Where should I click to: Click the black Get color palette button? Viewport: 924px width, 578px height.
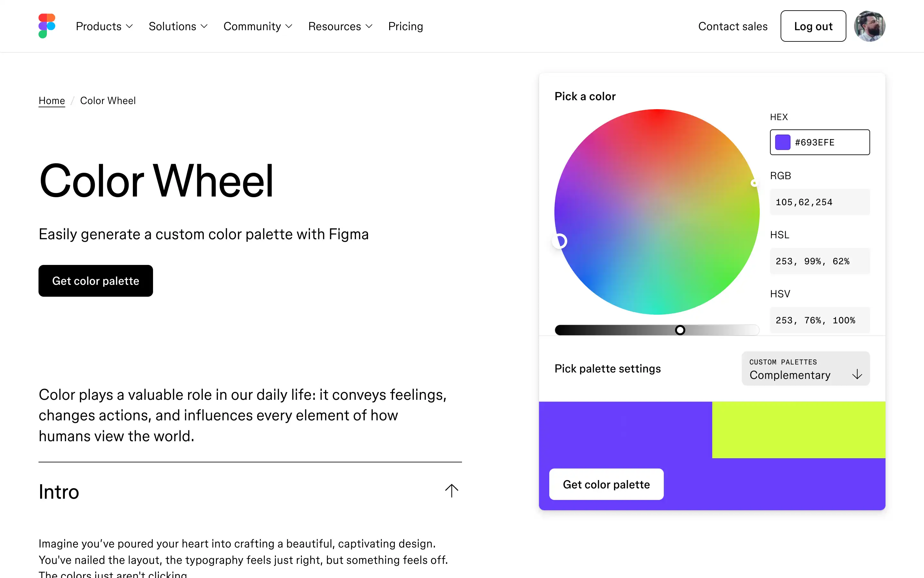point(96,281)
